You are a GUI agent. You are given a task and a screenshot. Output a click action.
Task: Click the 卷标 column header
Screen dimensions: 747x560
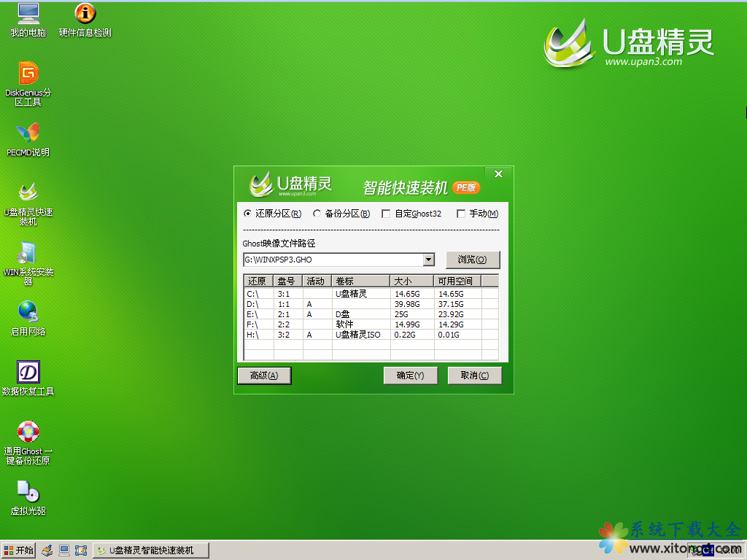click(x=360, y=281)
